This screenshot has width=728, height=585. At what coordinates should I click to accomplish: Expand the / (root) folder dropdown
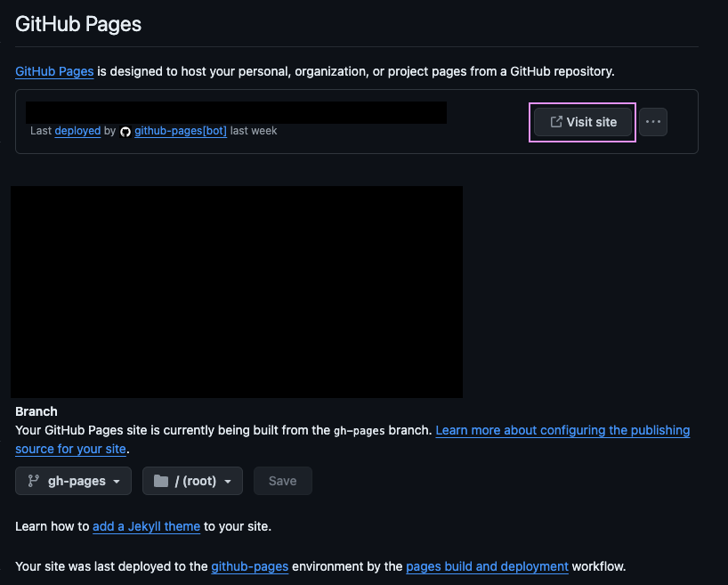pyautogui.click(x=192, y=481)
